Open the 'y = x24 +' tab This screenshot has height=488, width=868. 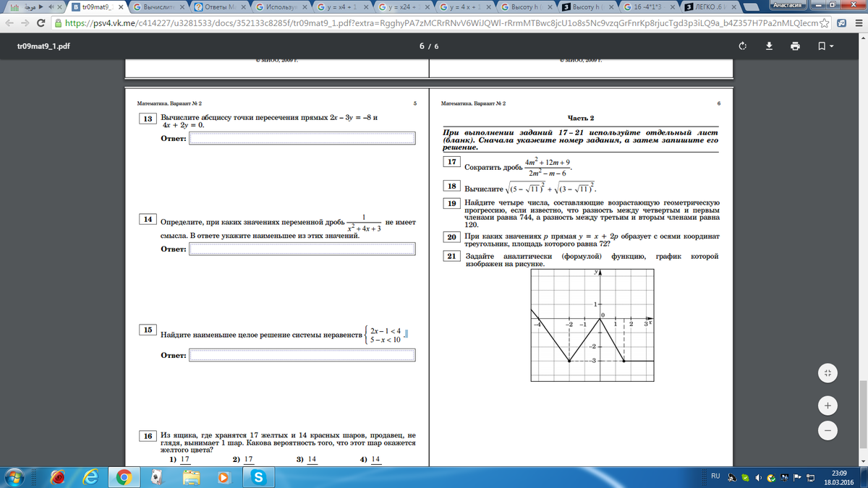[404, 7]
